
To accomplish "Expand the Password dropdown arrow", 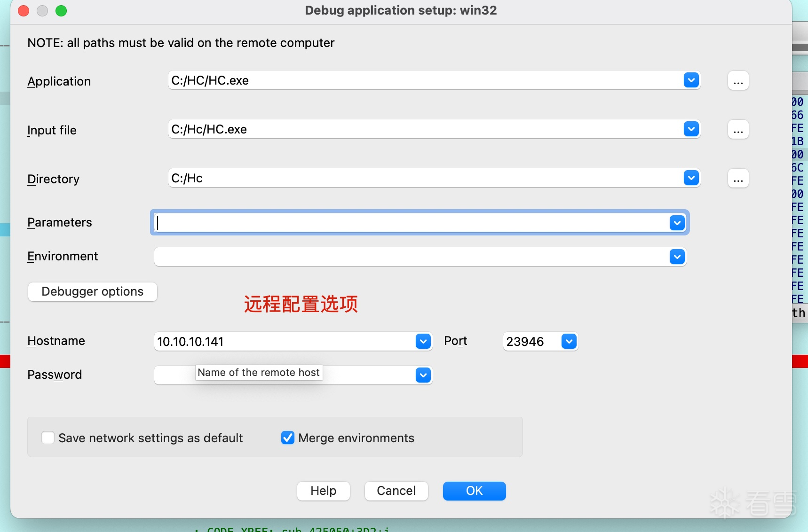I will (423, 375).
